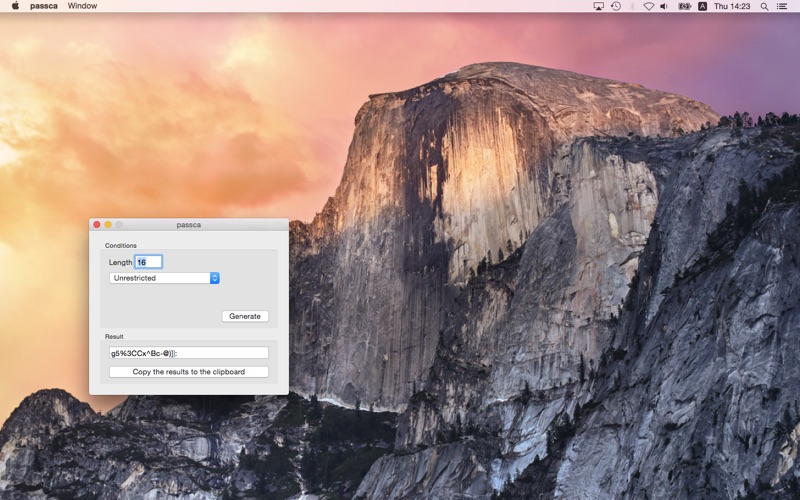Open Spotlight search magnifier
Screen dimensions: 800x500
coord(764,6)
